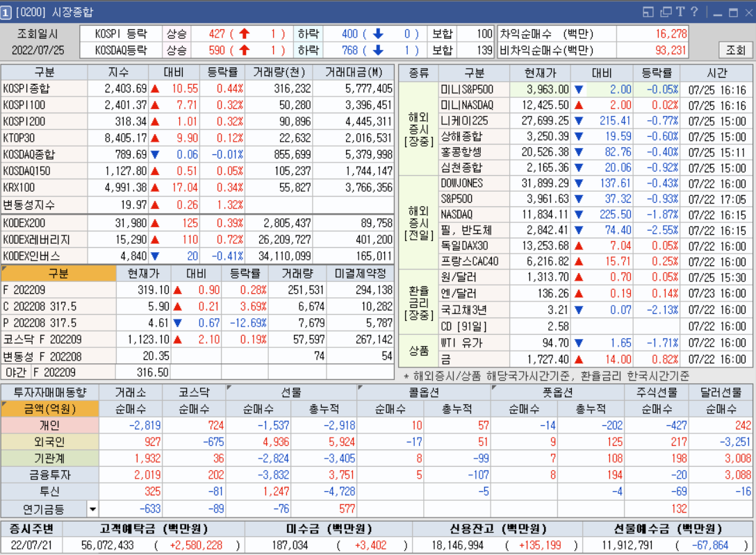Click the 차익순매수 value 16,278

pos(671,34)
